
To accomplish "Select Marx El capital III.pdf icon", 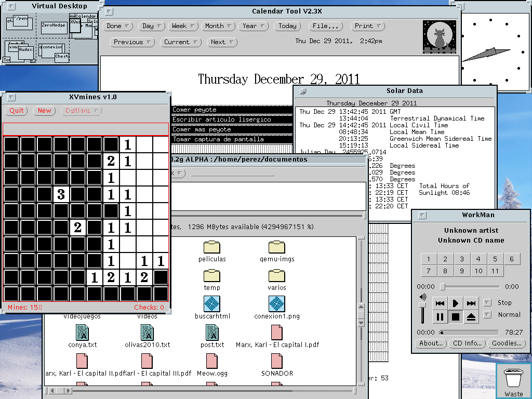I will point(147,361).
